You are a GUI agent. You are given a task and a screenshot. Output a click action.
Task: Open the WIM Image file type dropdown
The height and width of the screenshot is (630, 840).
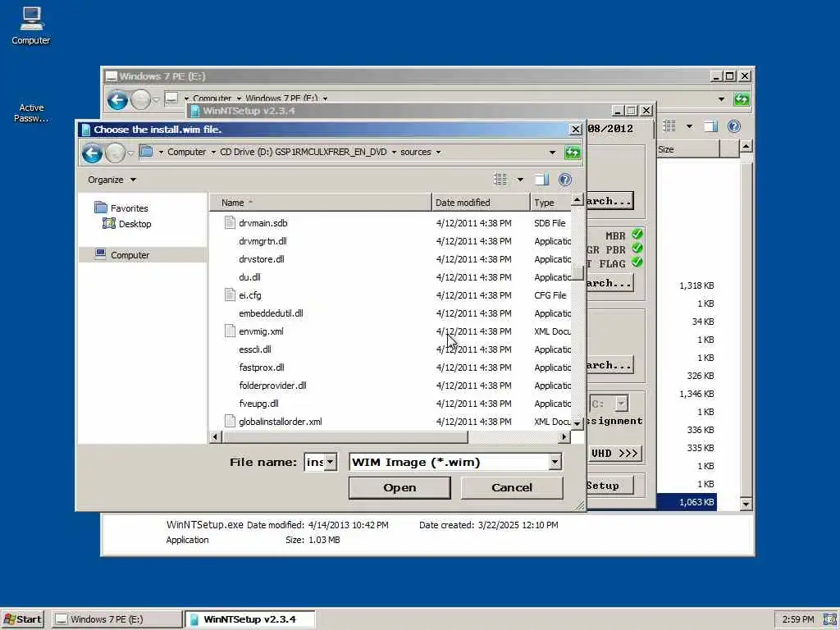tap(555, 462)
